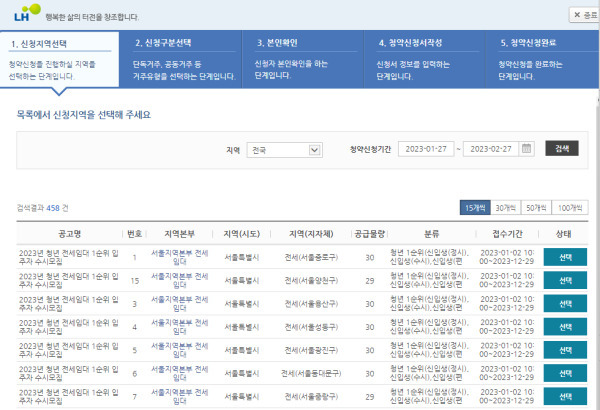Click 선택 button for 전세(서울양천구) row
The width and height of the screenshot is (600, 410).
(565, 281)
